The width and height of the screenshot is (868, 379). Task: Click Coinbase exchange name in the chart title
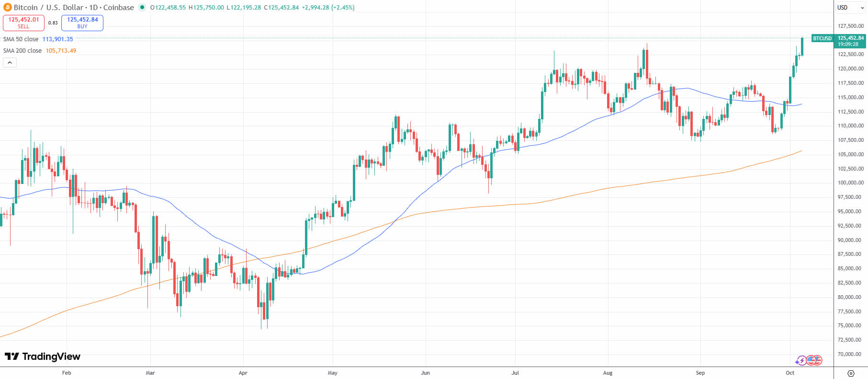[118, 7]
